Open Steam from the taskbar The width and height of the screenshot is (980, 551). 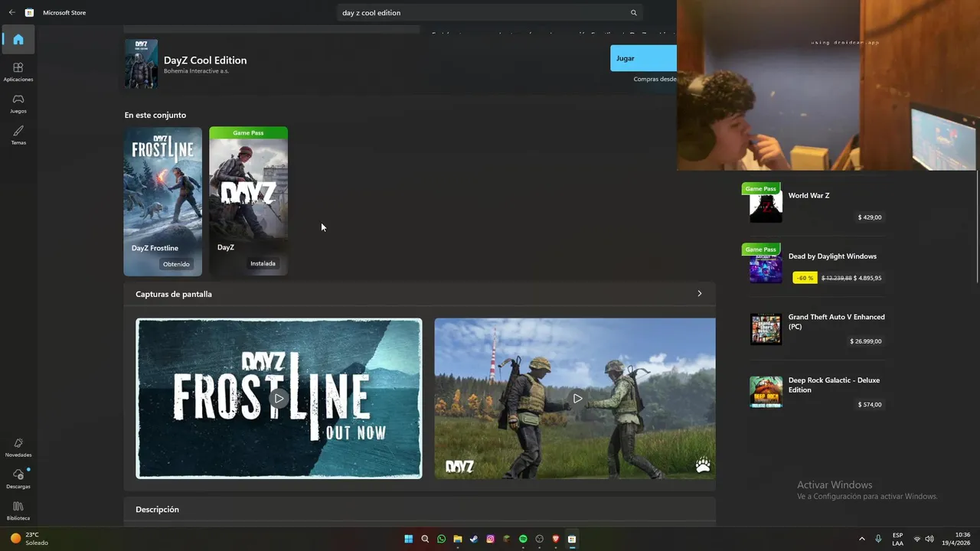474,539
